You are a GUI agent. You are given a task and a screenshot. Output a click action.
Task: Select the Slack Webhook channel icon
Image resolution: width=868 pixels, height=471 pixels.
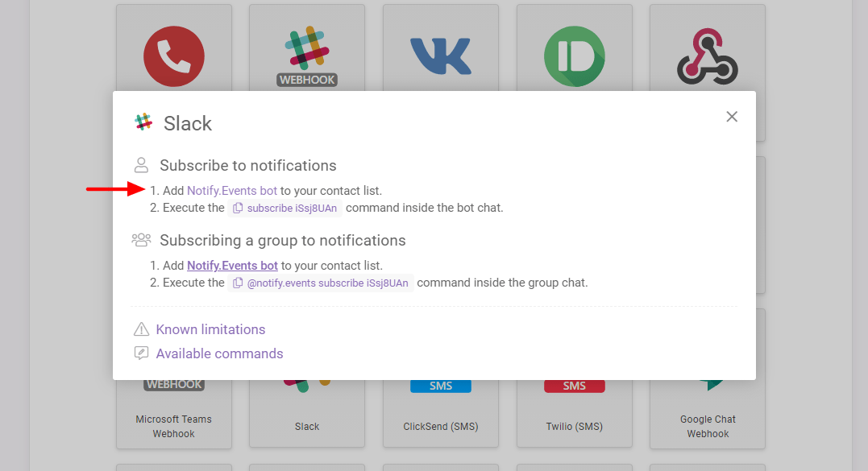pyautogui.click(x=307, y=56)
